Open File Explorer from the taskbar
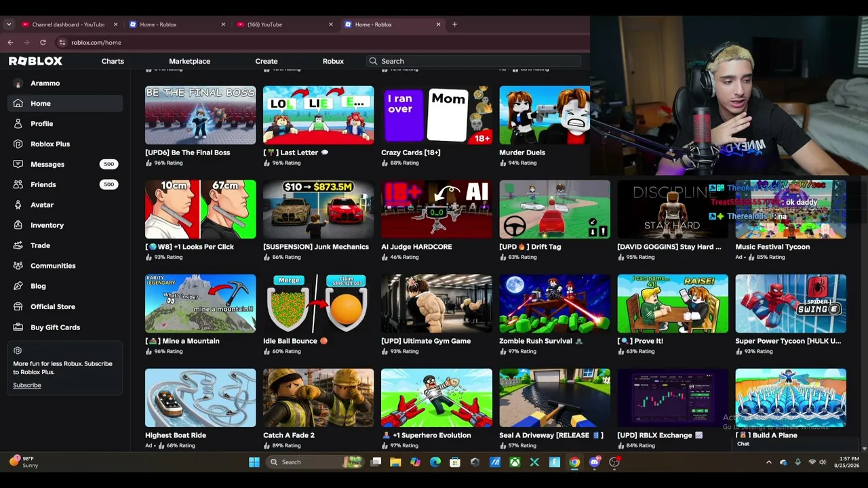 (395, 462)
